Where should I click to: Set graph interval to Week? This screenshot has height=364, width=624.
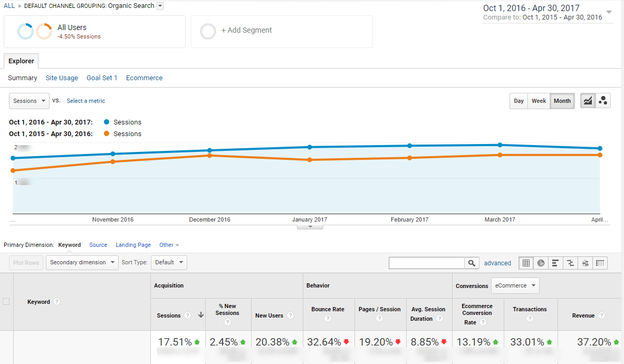point(539,101)
